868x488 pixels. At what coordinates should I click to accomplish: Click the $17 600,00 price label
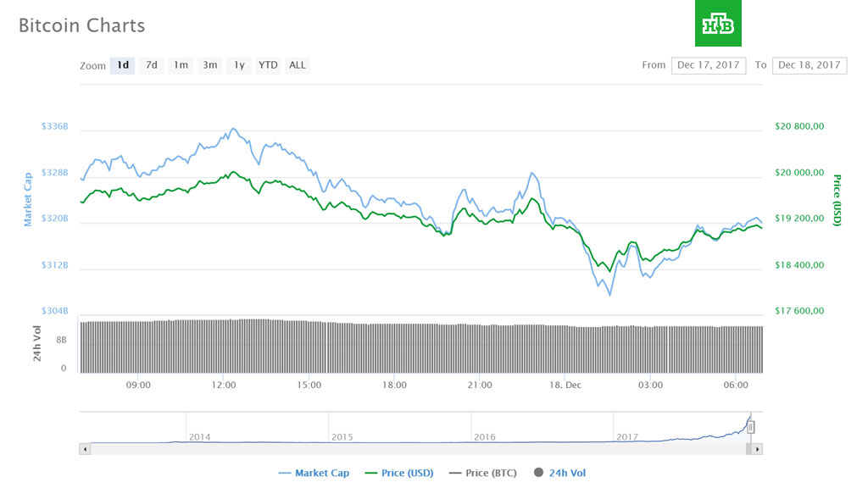coord(799,311)
